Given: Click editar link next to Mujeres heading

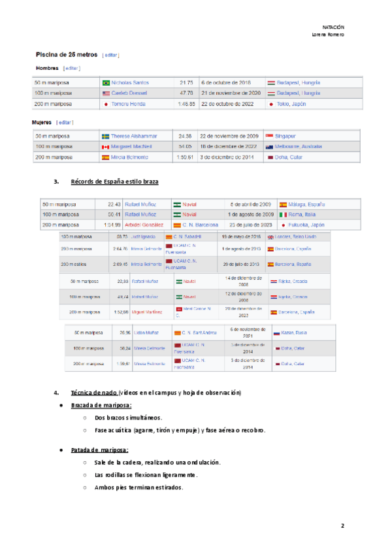Looking at the screenshot, I should (65, 122).
